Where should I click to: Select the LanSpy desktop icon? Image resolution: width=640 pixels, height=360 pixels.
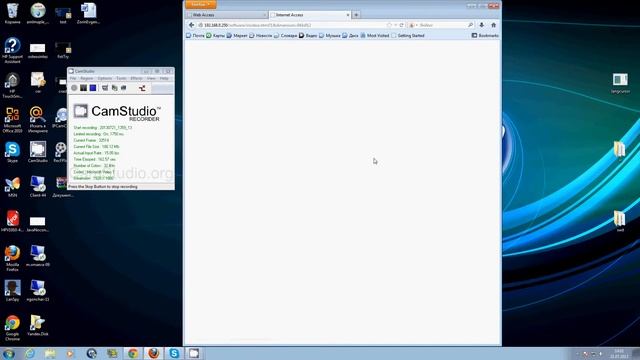click(x=12, y=291)
